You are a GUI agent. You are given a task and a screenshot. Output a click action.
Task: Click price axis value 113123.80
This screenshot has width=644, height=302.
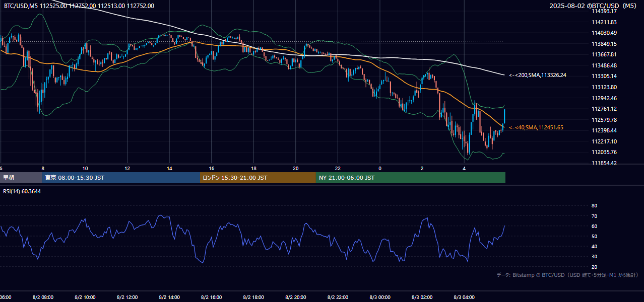coord(604,87)
